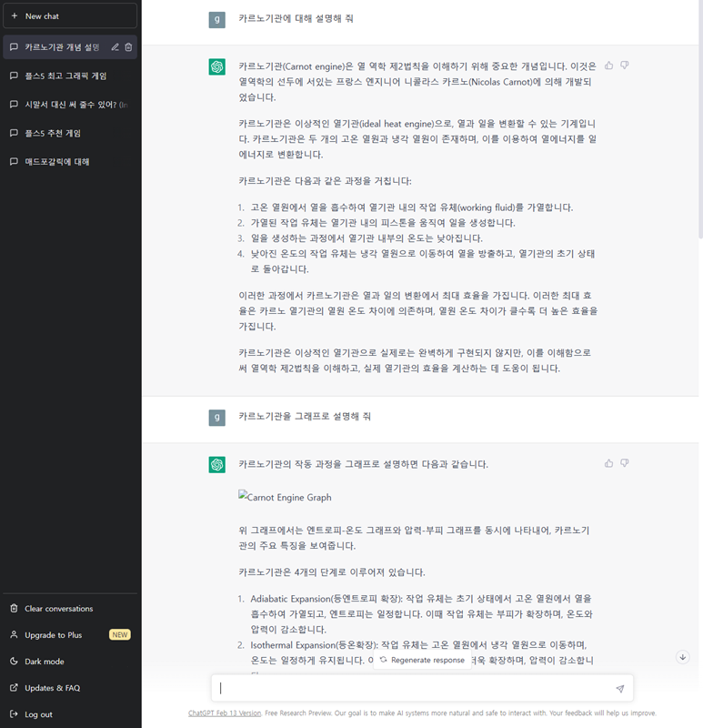This screenshot has height=728, width=703.
Task: Click the chat bubble icon beside 시말서 대신 써
Action: click(14, 105)
